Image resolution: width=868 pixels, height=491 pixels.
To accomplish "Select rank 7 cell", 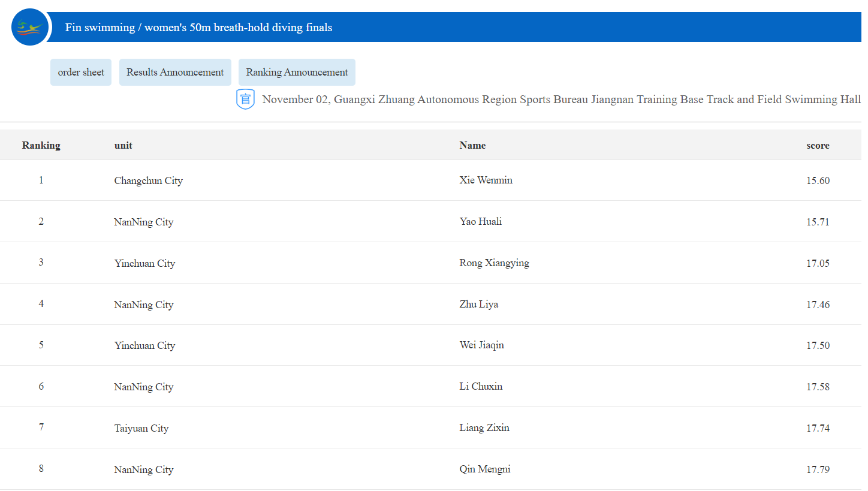I will tap(41, 427).
